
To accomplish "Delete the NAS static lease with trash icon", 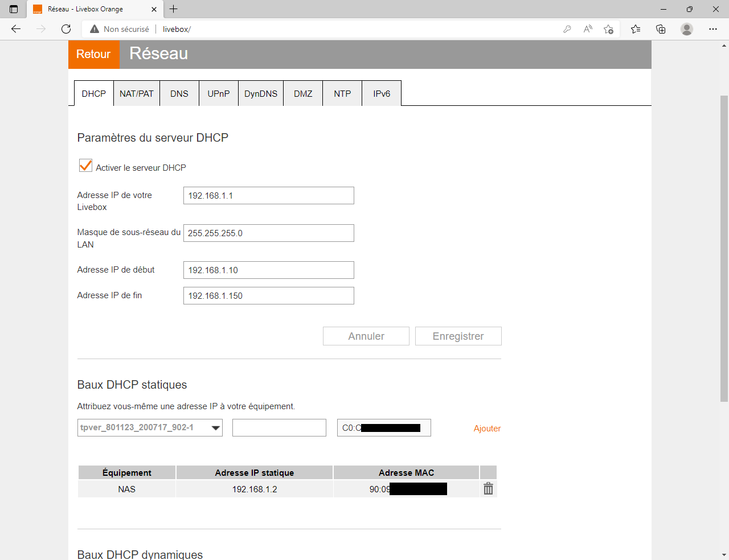I will click(488, 489).
